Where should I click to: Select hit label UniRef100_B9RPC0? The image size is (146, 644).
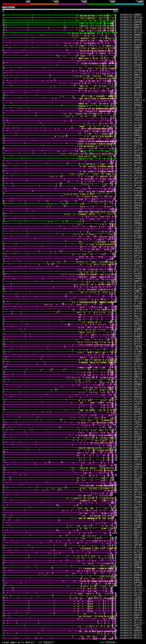point(131,75)
